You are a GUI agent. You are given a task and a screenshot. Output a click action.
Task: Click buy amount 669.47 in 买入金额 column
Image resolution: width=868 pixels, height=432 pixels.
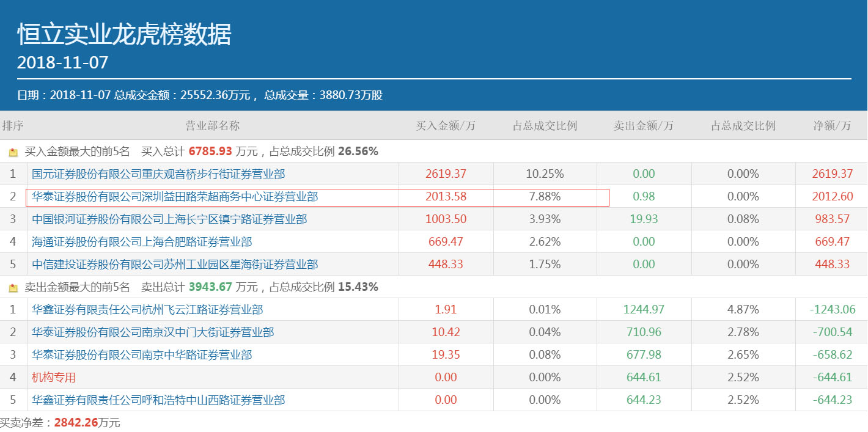pyautogui.click(x=446, y=242)
